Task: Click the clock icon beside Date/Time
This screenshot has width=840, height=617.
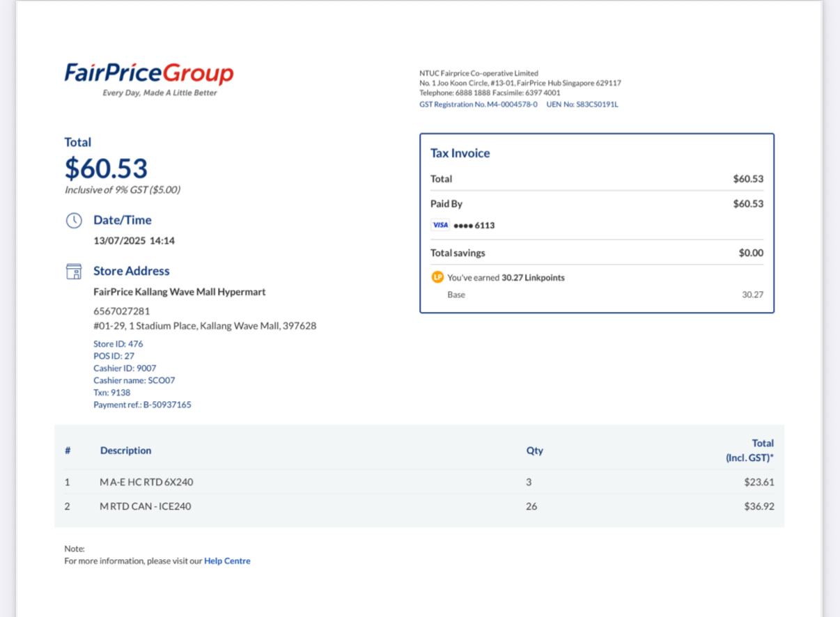Action: click(74, 221)
